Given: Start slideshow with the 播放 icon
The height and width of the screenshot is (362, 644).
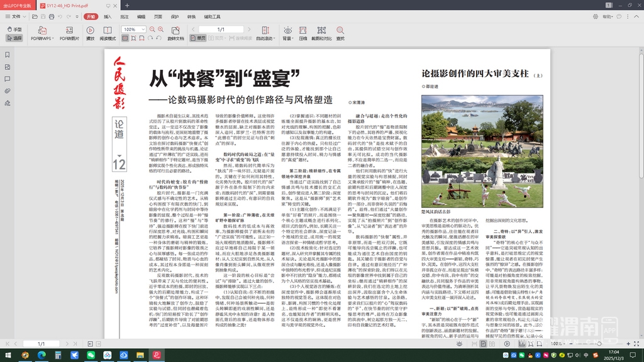Looking at the screenshot, I should 90,33.
